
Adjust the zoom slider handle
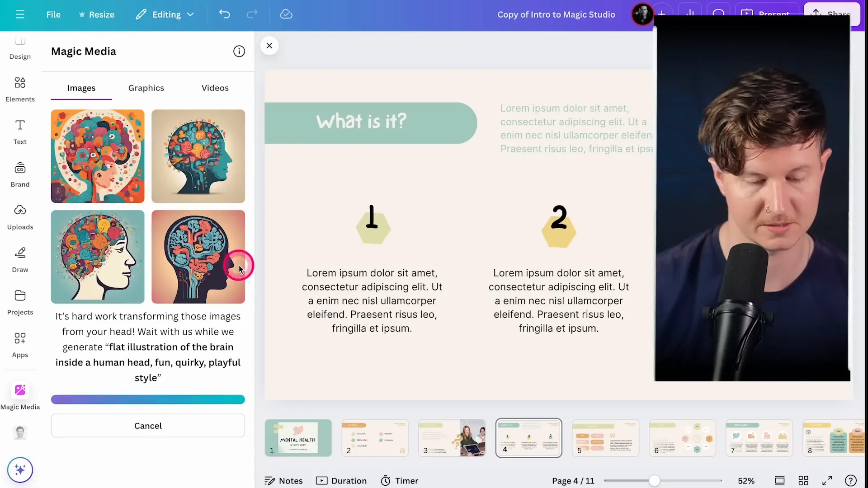(x=654, y=481)
